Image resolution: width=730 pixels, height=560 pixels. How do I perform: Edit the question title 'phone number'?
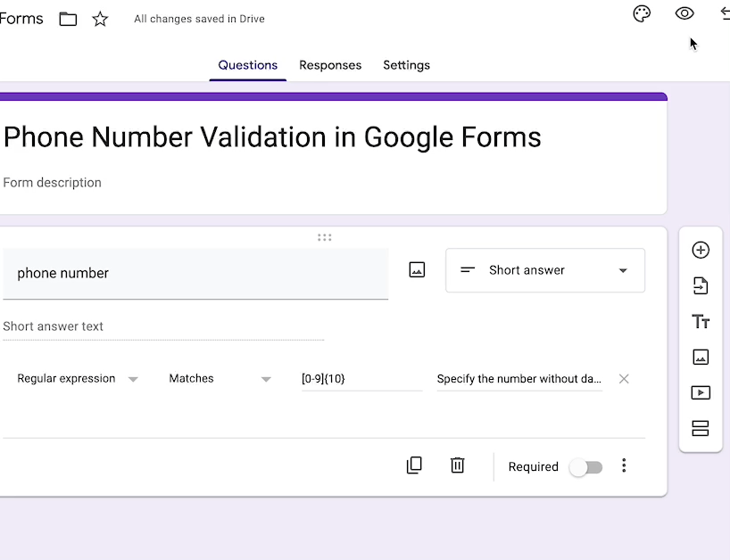195,274
